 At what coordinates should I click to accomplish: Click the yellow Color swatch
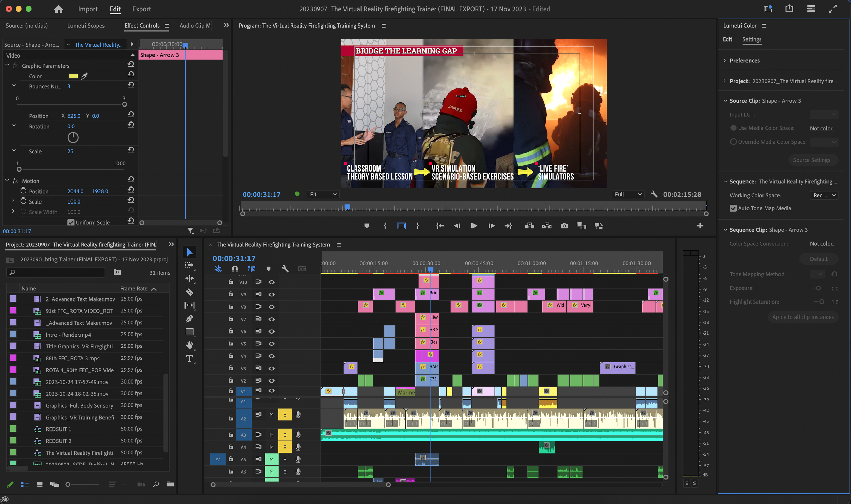coord(73,76)
